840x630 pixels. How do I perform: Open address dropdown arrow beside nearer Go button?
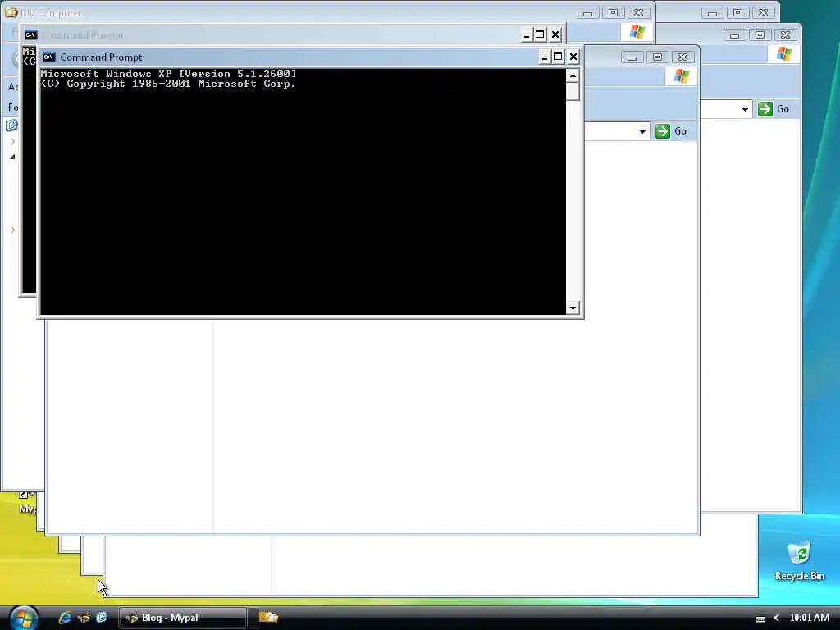pos(642,131)
